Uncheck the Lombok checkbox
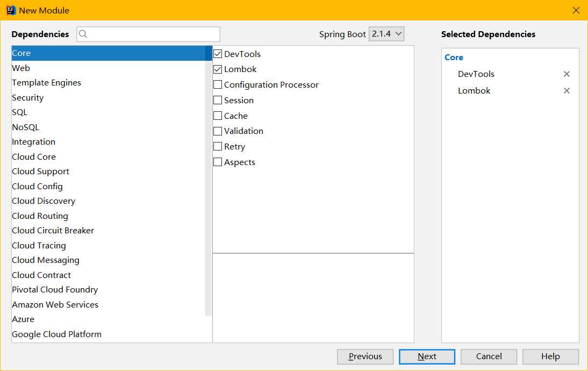Image resolution: width=588 pixels, height=371 pixels. (x=218, y=69)
